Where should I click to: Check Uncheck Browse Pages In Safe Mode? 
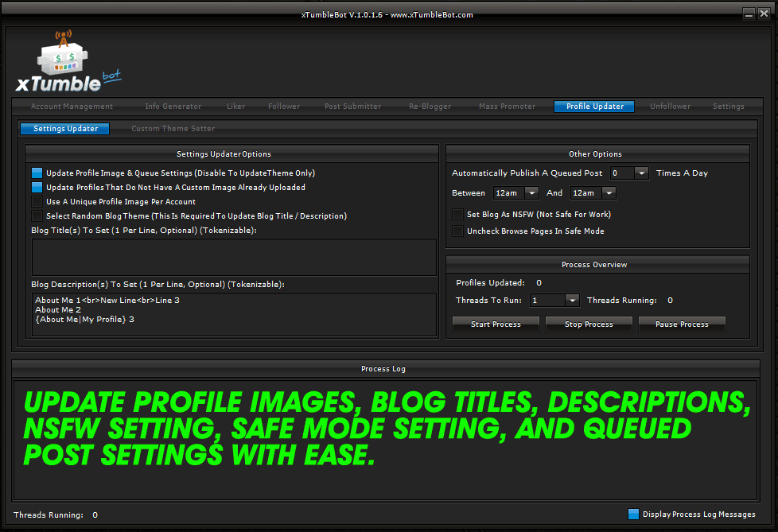[457, 231]
